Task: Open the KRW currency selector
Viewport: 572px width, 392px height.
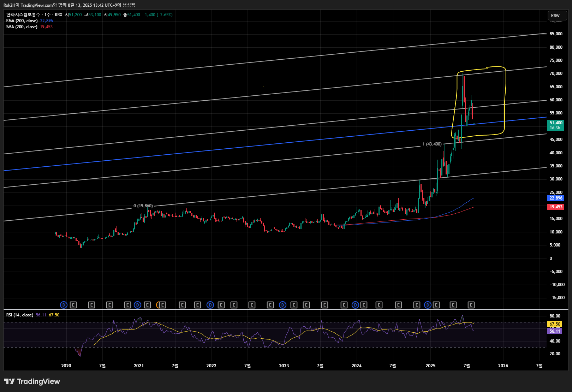Action: click(557, 16)
